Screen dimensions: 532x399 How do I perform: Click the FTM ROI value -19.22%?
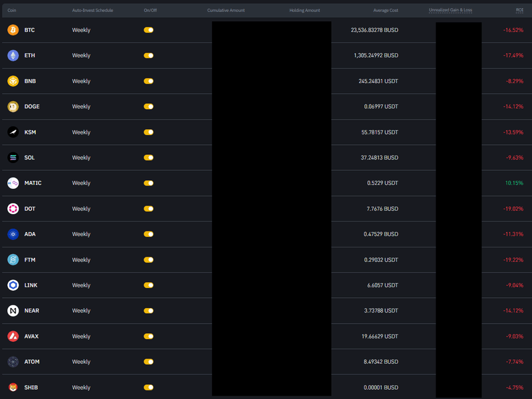pyautogui.click(x=513, y=260)
